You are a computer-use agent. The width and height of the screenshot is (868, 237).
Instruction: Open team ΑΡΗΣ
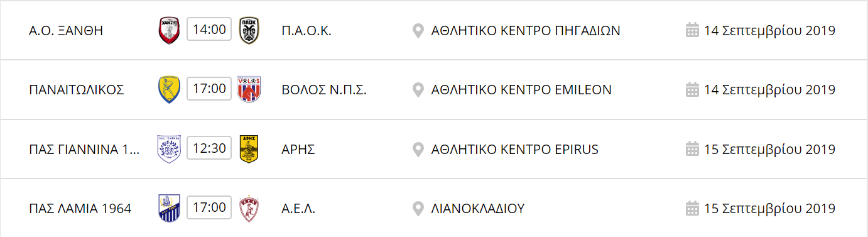[298, 150]
